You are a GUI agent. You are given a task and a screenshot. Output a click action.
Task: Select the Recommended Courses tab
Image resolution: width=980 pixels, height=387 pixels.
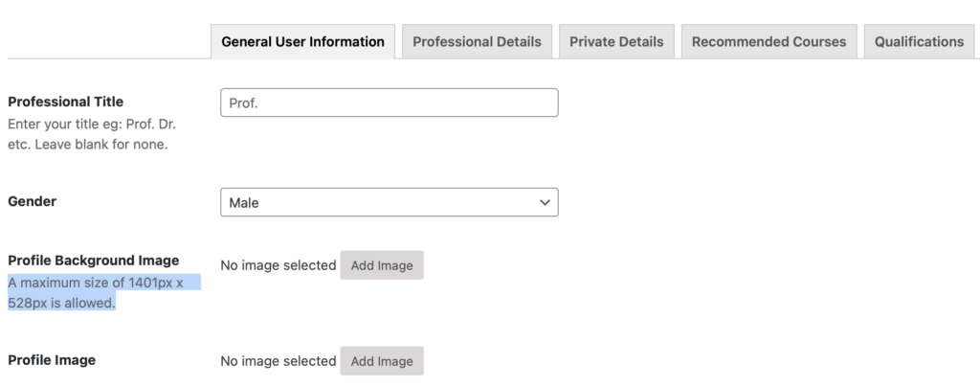click(768, 42)
